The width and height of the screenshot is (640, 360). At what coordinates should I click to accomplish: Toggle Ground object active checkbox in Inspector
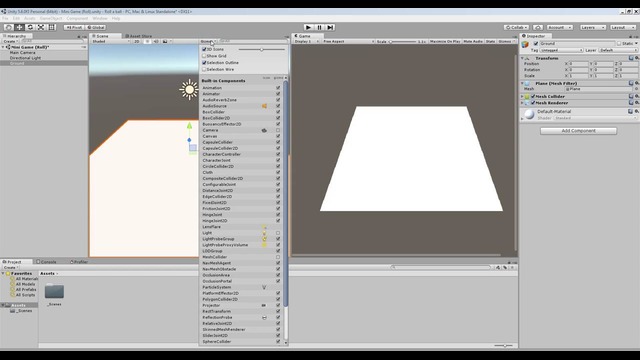536,43
